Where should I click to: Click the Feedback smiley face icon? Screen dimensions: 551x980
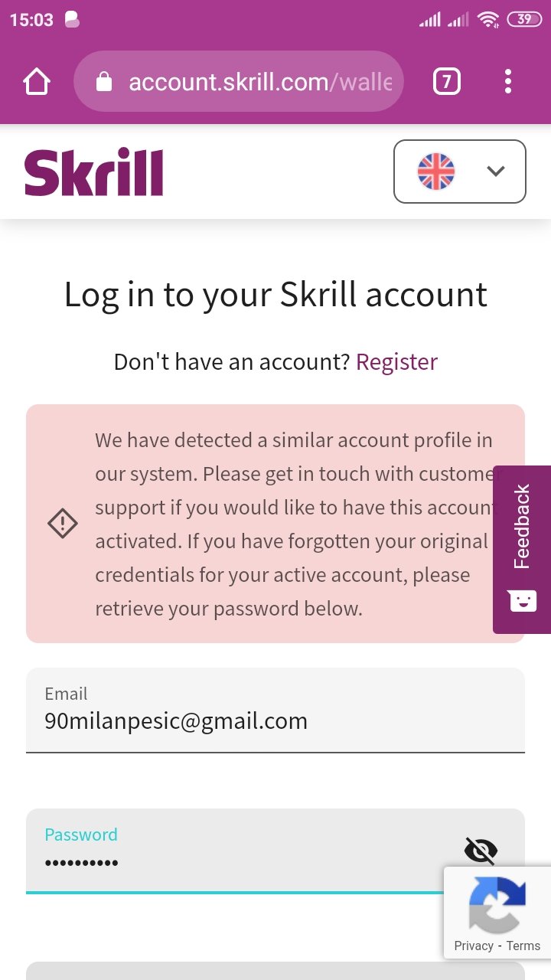(523, 601)
